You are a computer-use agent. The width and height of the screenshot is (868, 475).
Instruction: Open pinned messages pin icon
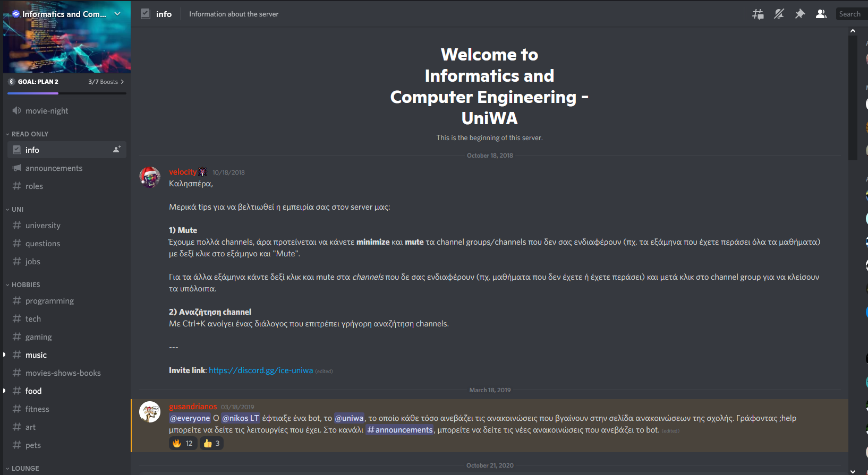coord(799,14)
